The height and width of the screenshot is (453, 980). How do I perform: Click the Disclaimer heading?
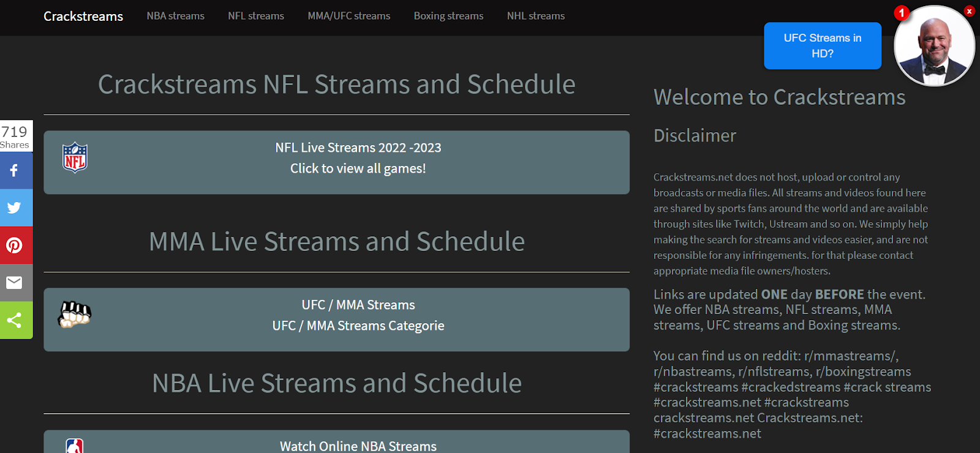pos(695,135)
